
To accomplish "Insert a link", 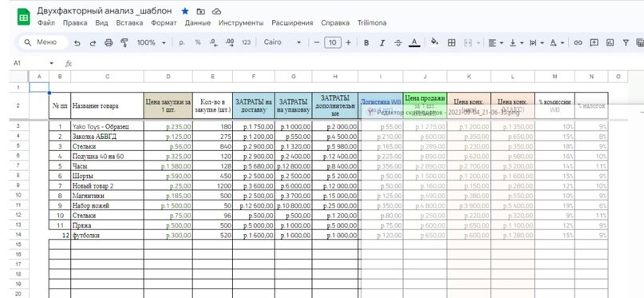I will (x=578, y=43).
